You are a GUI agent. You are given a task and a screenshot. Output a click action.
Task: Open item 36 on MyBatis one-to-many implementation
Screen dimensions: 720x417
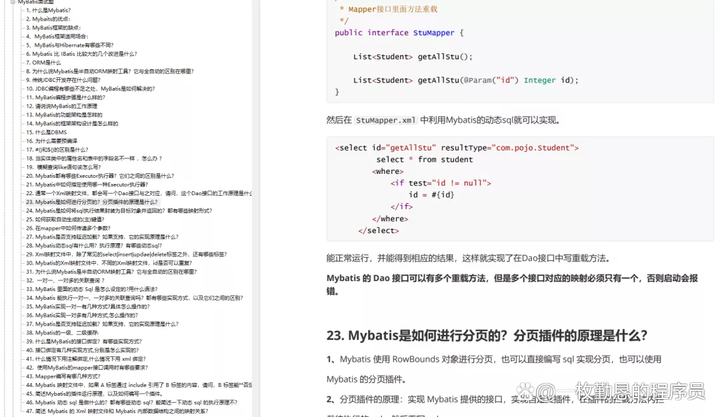(x=82, y=316)
